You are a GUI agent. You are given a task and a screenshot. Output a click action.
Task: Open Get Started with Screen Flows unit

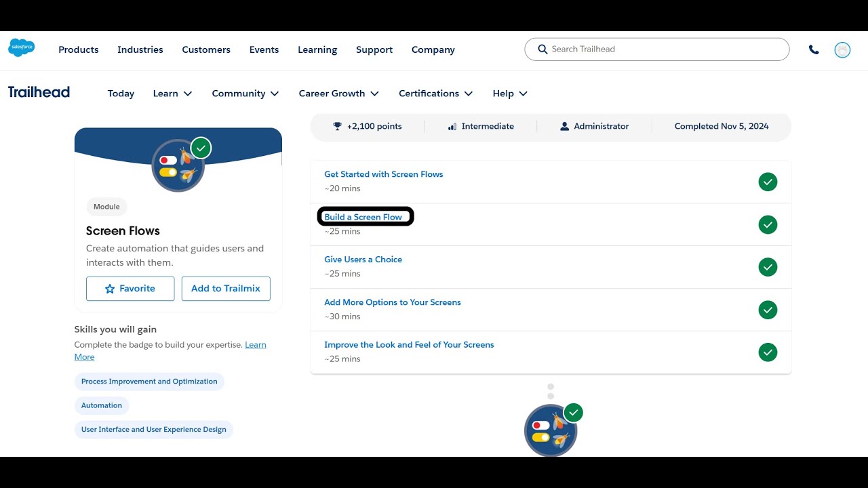click(384, 174)
